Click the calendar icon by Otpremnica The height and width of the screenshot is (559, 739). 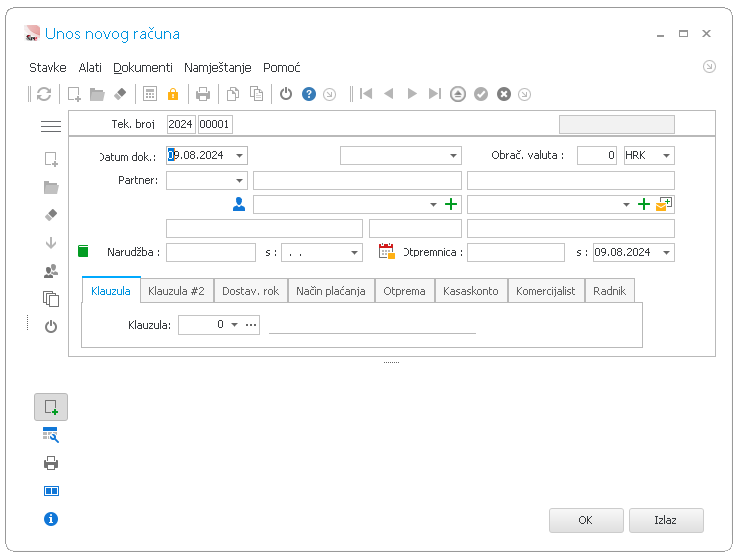[387, 251]
